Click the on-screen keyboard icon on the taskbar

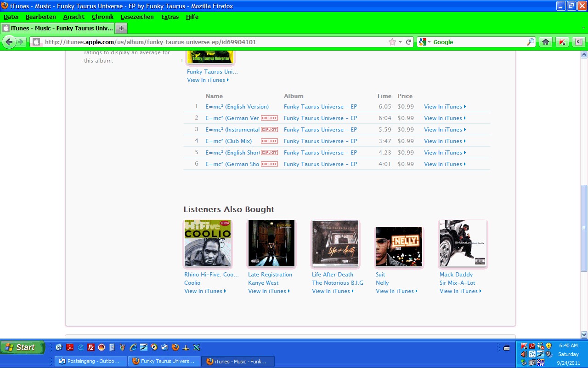[507, 348]
